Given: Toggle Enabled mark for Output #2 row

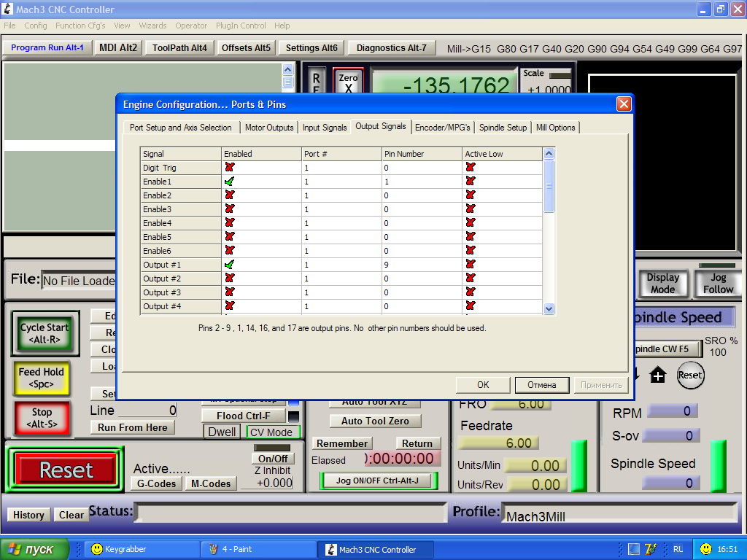Looking at the screenshot, I should [230, 278].
